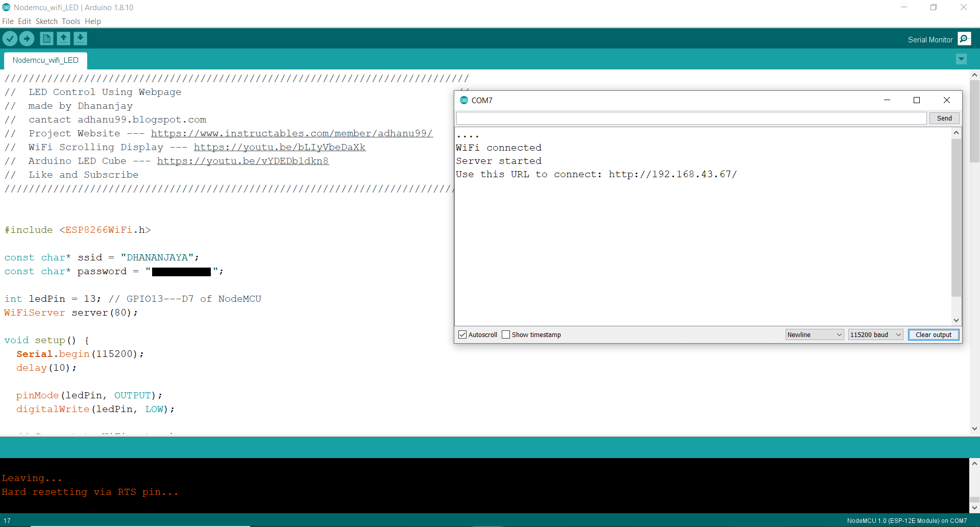Click the Verify sketch checkmark icon

click(x=10, y=39)
